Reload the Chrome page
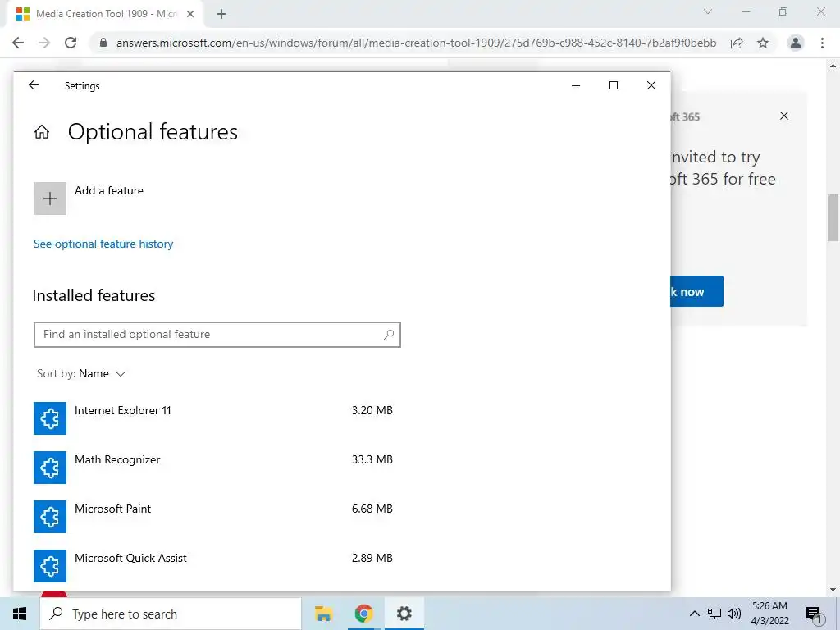This screenshot has height=630, width=840. pos(71,43)
